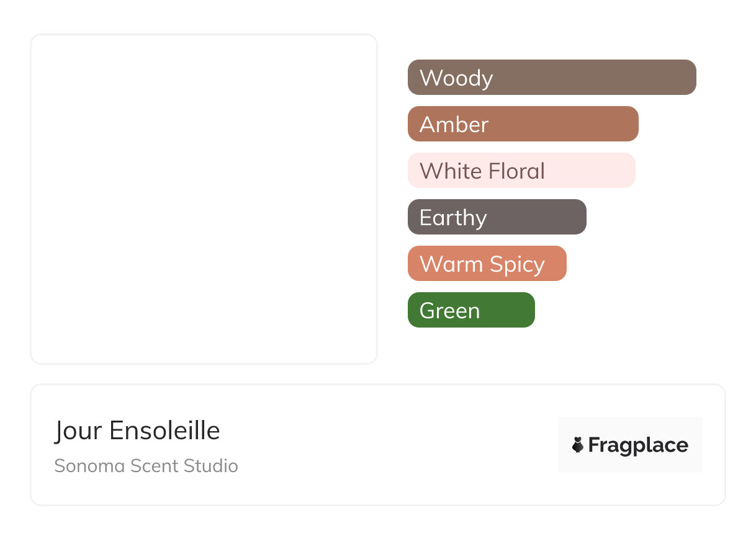Click the word "Woody" label
Image resolution: width=756 pixels, height=536 pixels.
[x=456, y=78]
